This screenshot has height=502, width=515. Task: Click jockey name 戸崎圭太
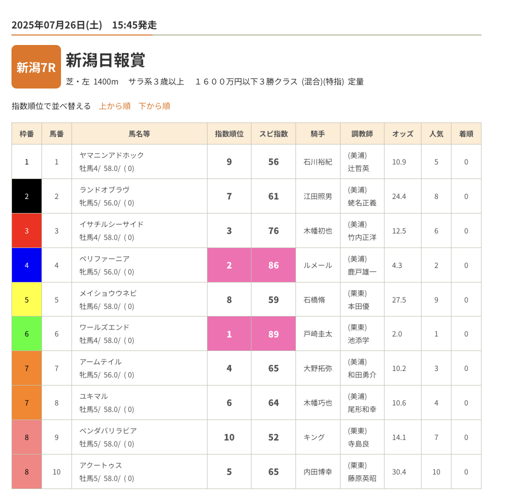point(318,334)
